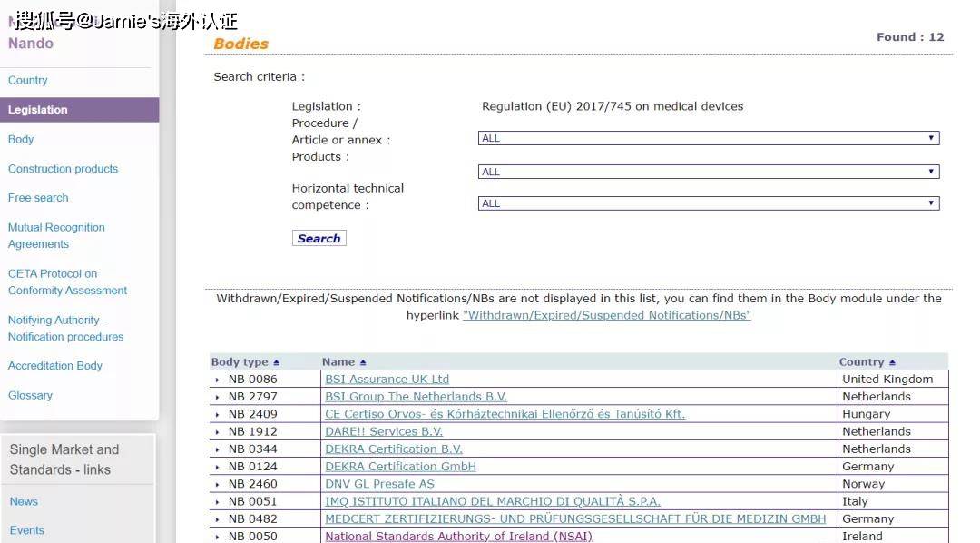The image size is (980, 543).
Task: Open the Procedure / Article or annex dropdown
Action: click(x=709, y=138)
